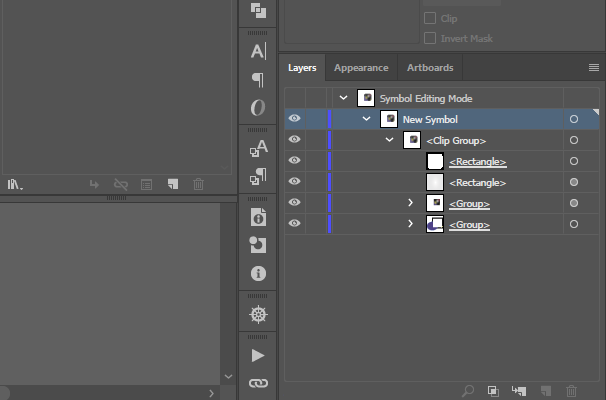This screenshot has width=606, height=400.
Task: Select the first Group name
Action: coord(470,204)
